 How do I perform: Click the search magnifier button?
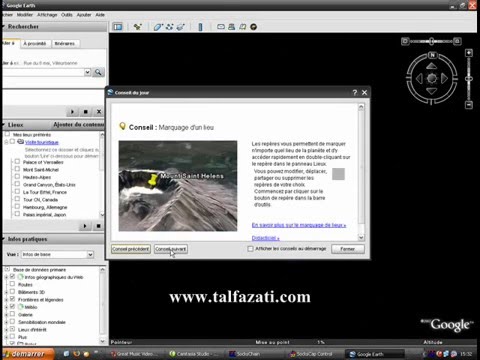(98, 72)
